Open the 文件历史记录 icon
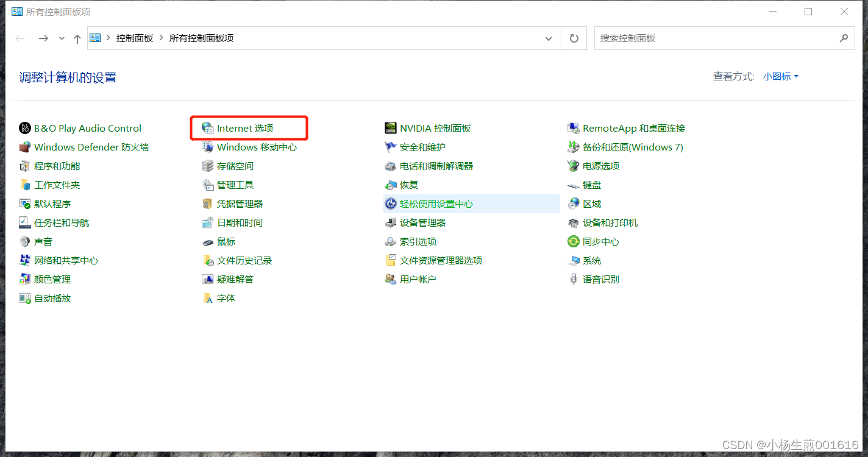This screenshot has height=457, width=868. (208, 260)
